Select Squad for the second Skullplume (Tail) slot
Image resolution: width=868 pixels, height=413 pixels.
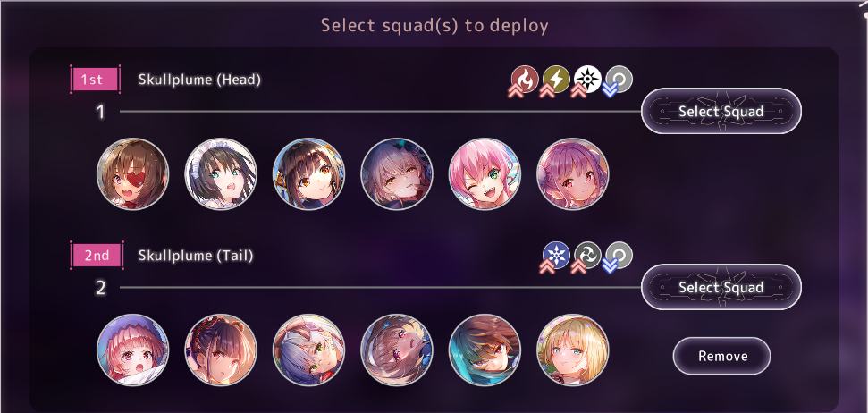pyautogui.click(x=721, y=287)
